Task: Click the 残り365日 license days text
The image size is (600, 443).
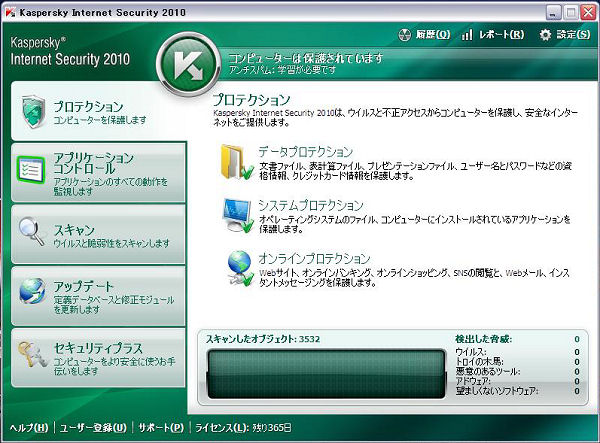Action: click(x=271, y=428)
